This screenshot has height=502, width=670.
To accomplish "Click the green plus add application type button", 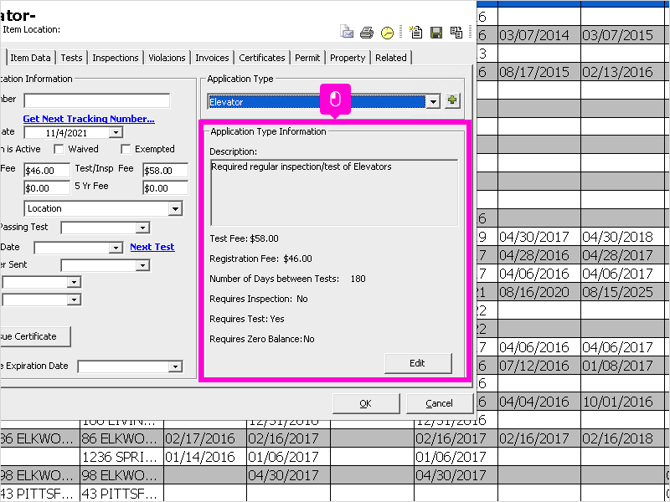I will point(452,101).
